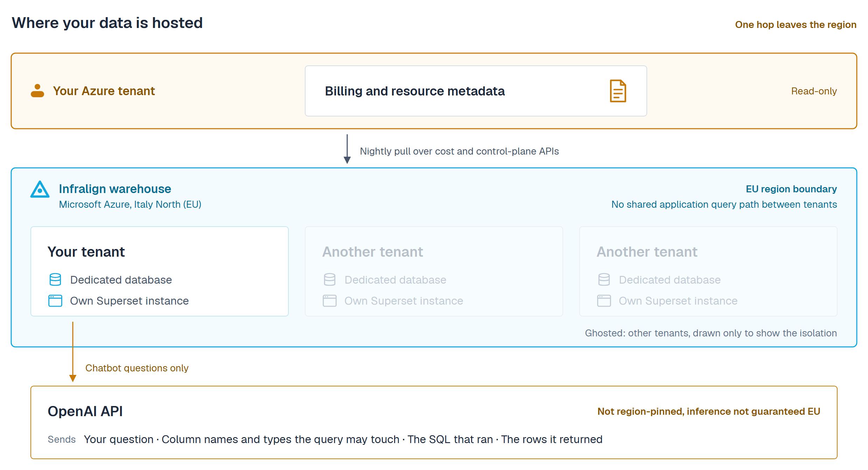Click the window icon in the rightmost Another tenant card

click(604, 301)
